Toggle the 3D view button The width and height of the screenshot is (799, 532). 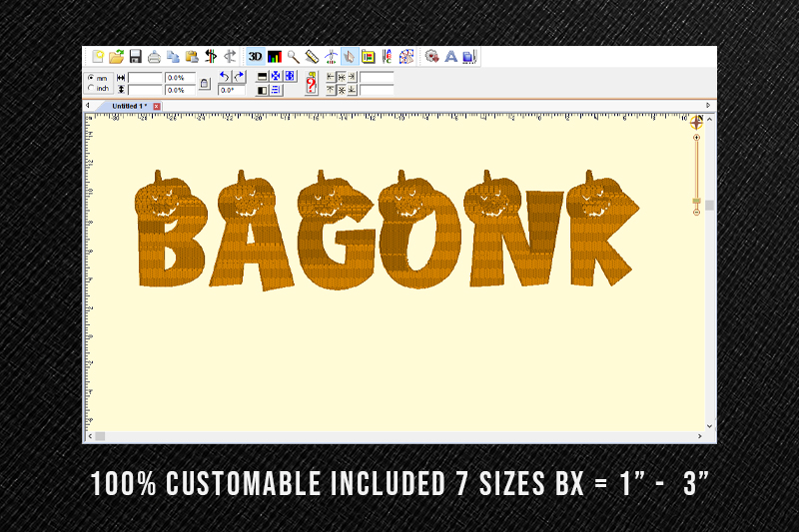coord(256,57)
